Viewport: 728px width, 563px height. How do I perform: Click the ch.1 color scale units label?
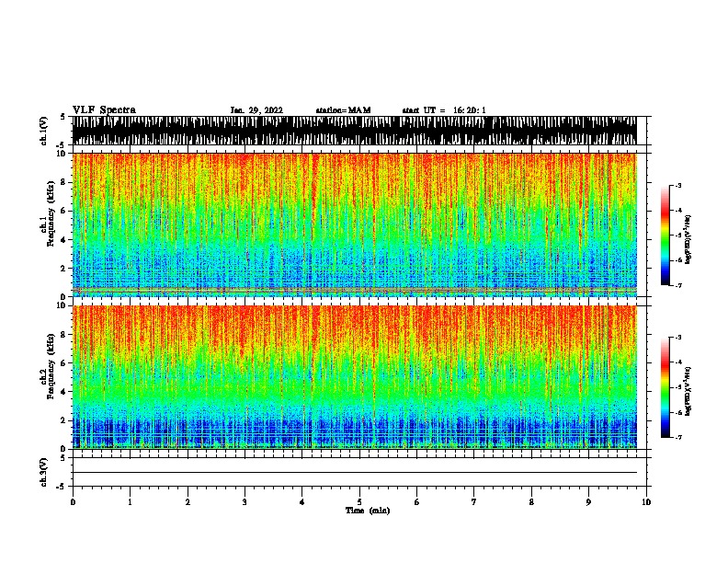688,239
